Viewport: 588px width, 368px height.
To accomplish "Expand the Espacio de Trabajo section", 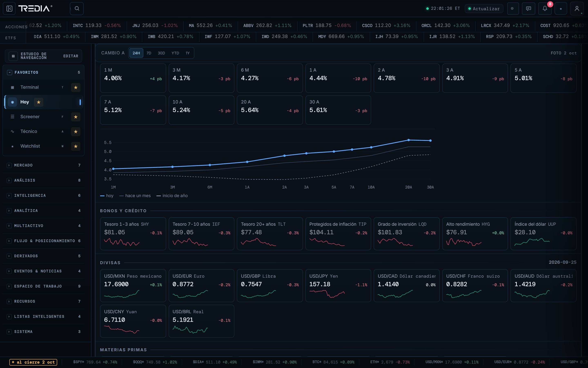I will coord(44,286).
